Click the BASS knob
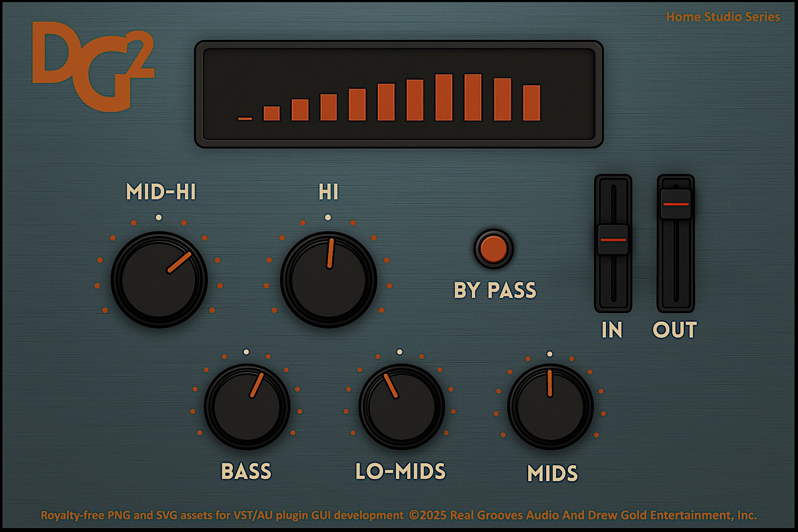 click(247, 406)
